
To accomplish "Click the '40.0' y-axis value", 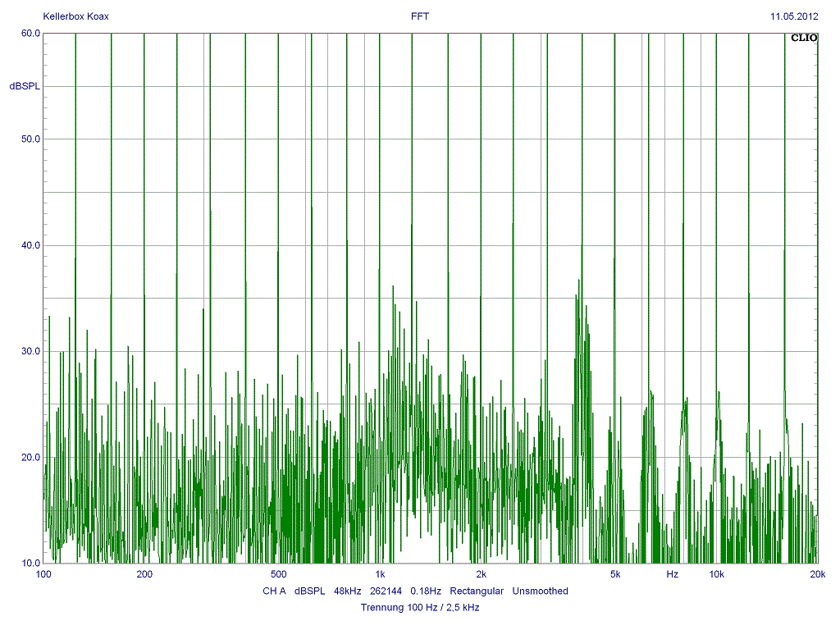I will click(30, 245).
